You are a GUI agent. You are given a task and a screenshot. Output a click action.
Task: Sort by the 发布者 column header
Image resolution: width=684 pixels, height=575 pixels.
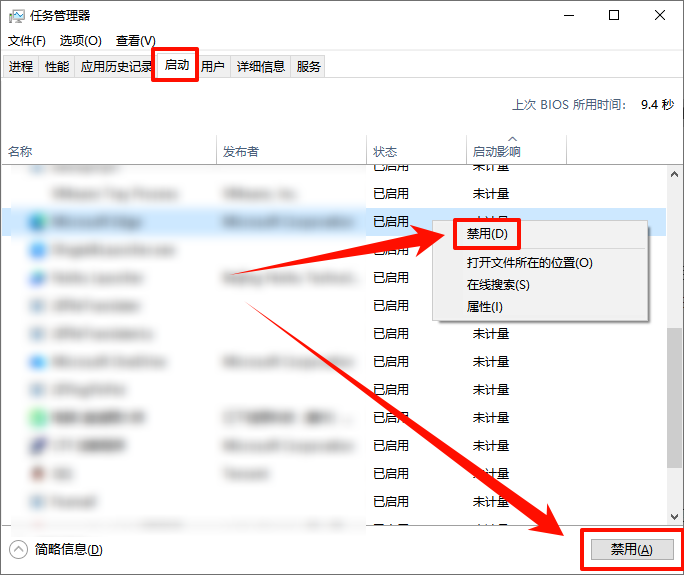[x=291, y=151]
